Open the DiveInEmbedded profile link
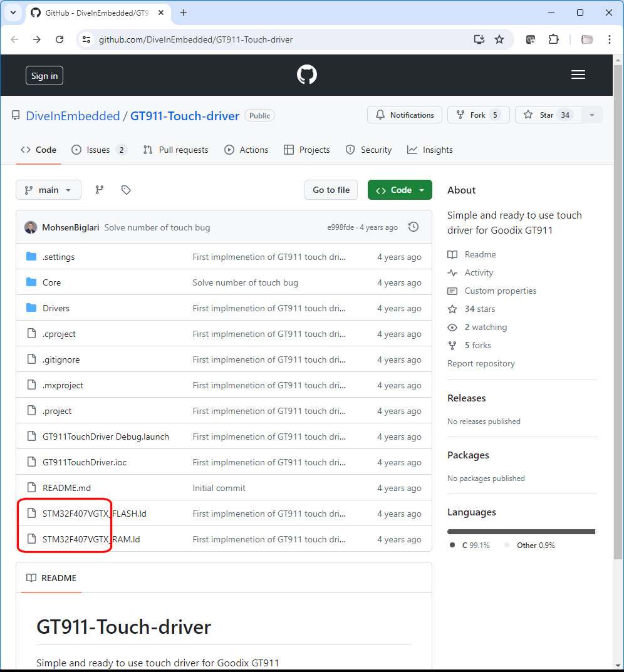624x672 pixels. tap(73, 116)
